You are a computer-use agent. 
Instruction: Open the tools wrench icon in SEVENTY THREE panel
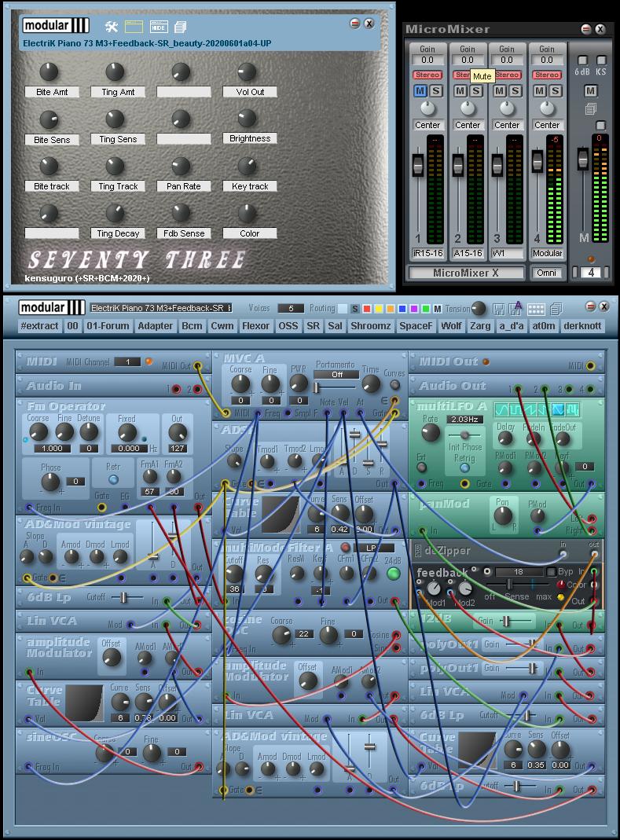pyautogui.click(x=112, y=28)
